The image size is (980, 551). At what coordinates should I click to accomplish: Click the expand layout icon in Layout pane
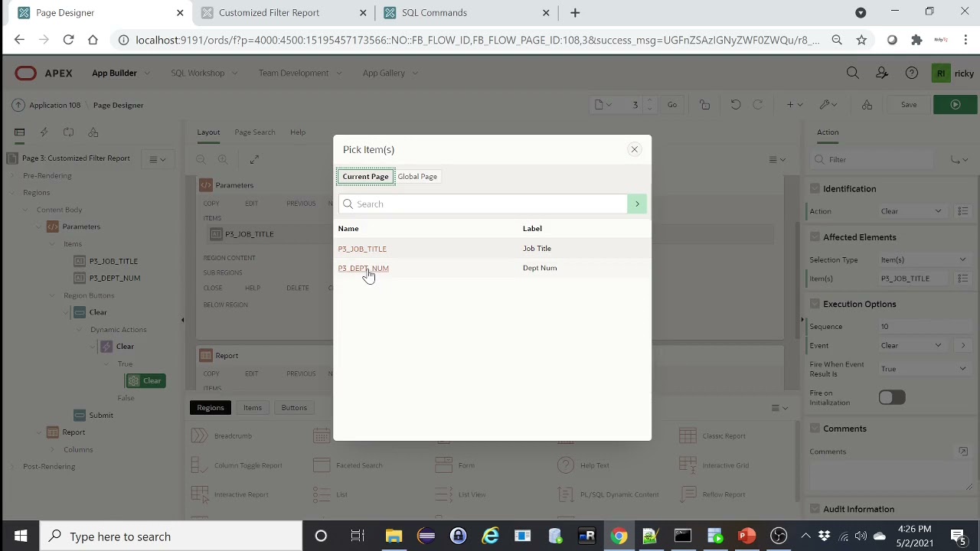[254, 159]
